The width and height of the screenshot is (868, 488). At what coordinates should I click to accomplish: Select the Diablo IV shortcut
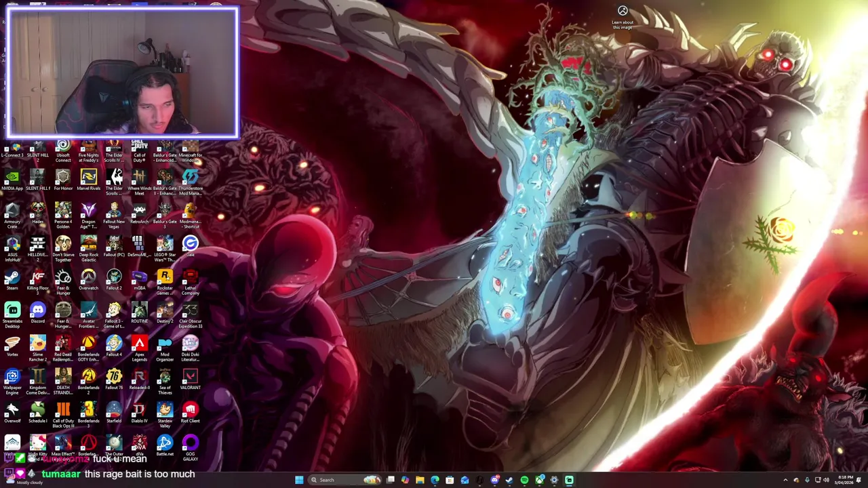pyautogui.click(x=139, y=413)
